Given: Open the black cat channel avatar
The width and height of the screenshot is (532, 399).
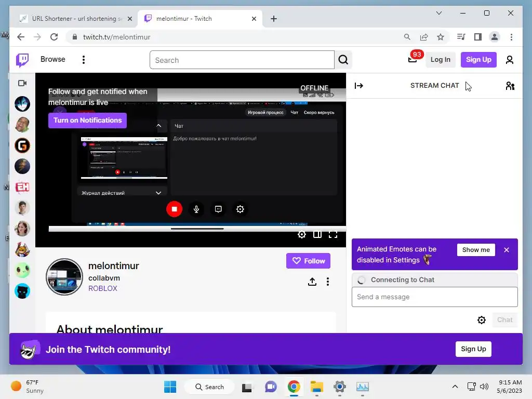Looking at the screenshot, I should coord(22,291).
